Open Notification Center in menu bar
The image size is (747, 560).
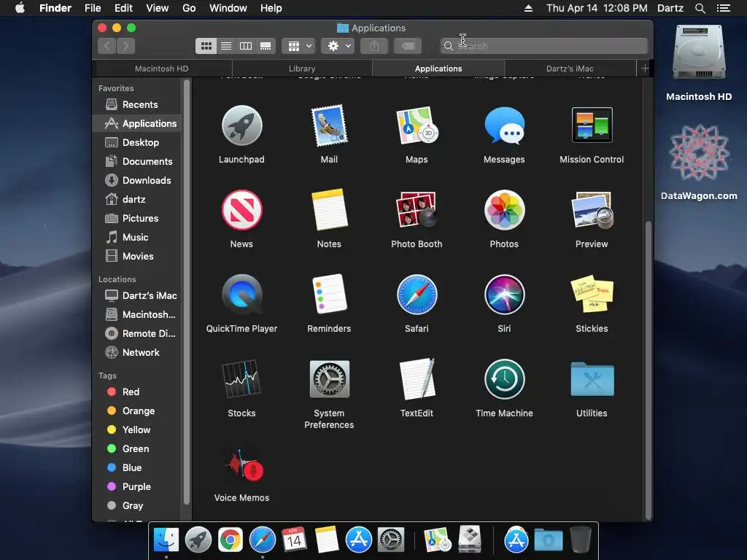[x=724, y=8]
